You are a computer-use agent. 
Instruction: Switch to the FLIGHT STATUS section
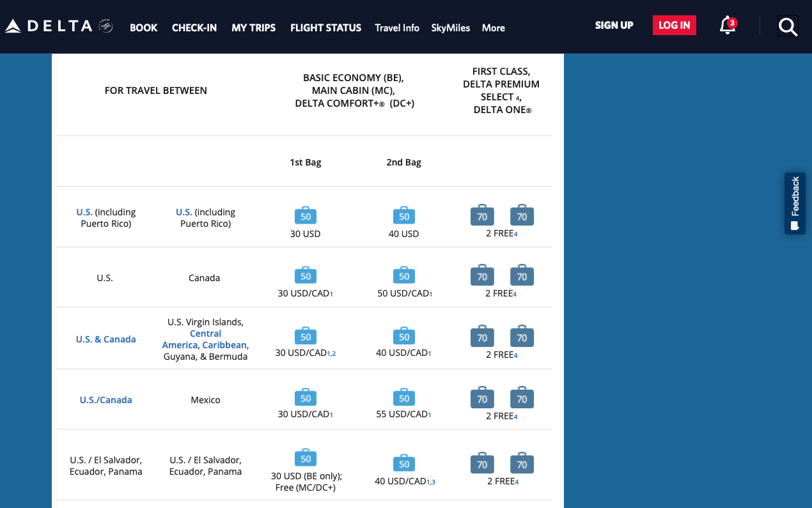click(x=325, y=28)
